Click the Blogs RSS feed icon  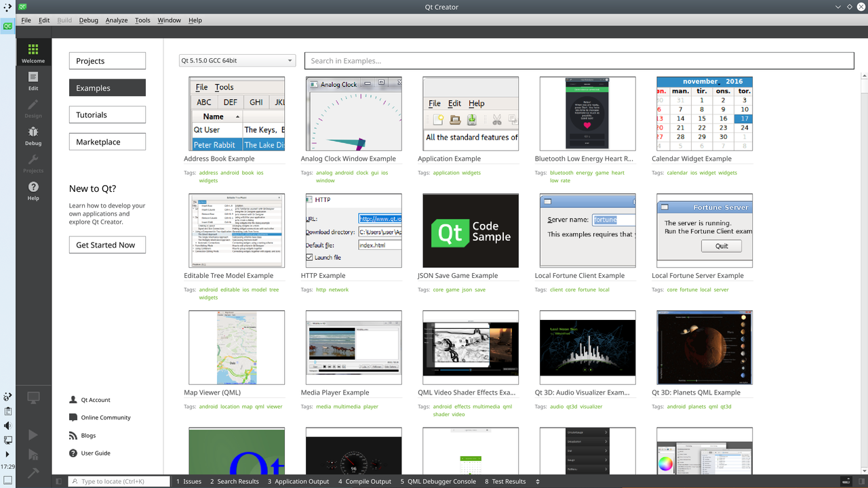click(73, 435)
